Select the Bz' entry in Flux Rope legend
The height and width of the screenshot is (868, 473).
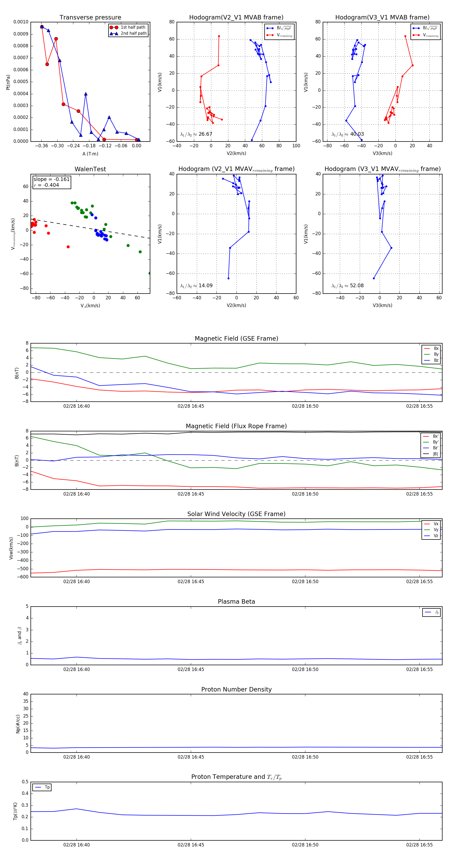coord(431,448)
